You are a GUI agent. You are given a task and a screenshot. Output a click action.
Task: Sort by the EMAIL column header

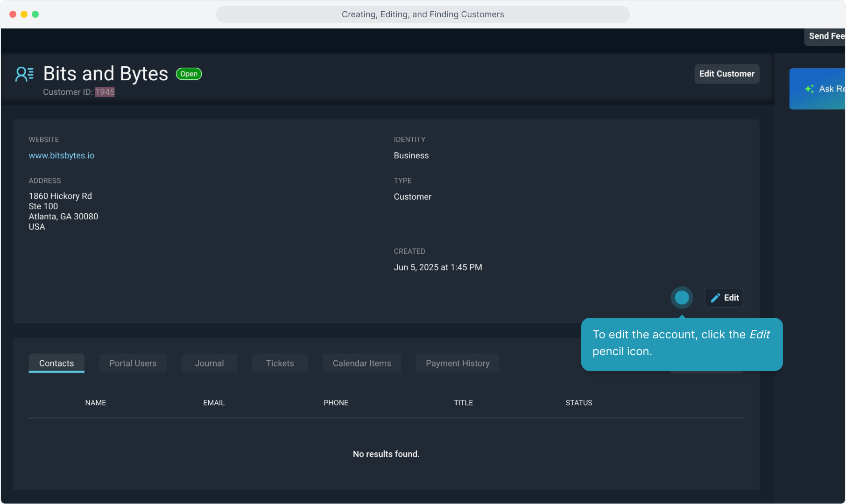(x=214, y=403)
